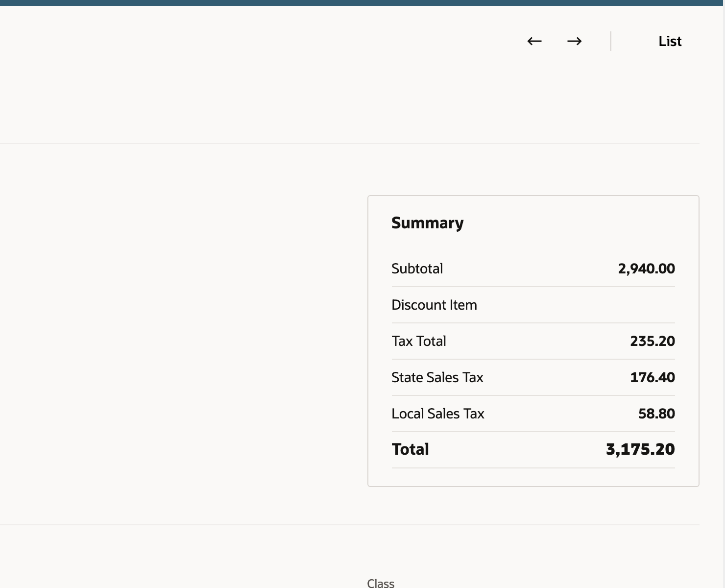Click the Discount Item label

[434, 305]
